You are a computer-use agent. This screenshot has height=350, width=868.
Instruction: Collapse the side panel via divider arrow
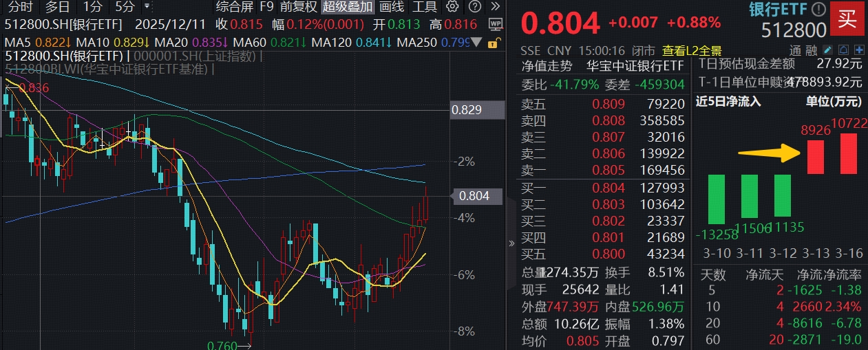pyautogui.click(x=511, y=243)
